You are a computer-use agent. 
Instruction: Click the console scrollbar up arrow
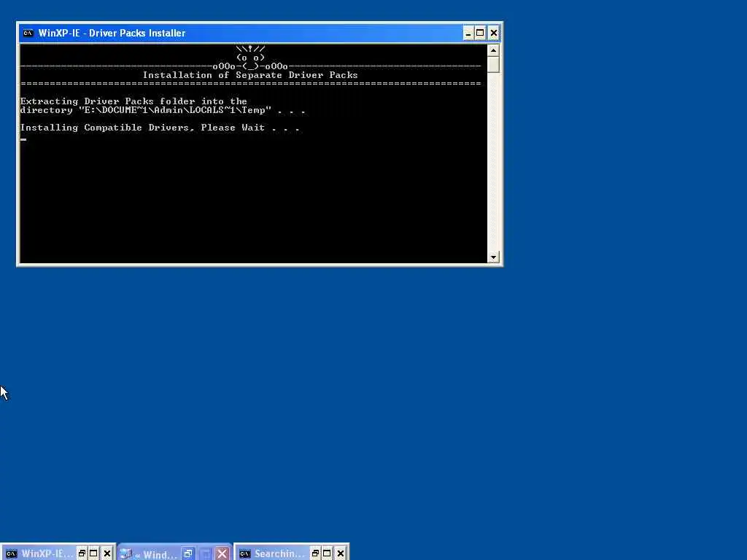493,50
